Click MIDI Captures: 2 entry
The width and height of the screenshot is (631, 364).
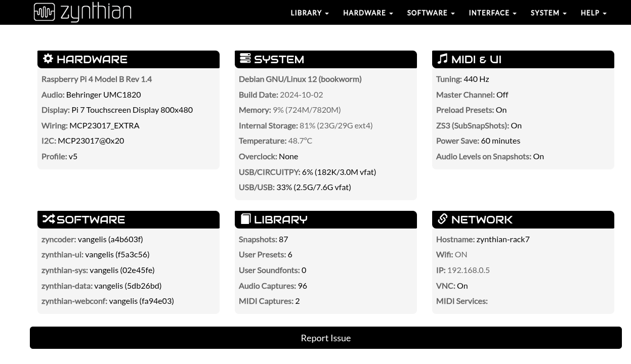coord(269,301)
